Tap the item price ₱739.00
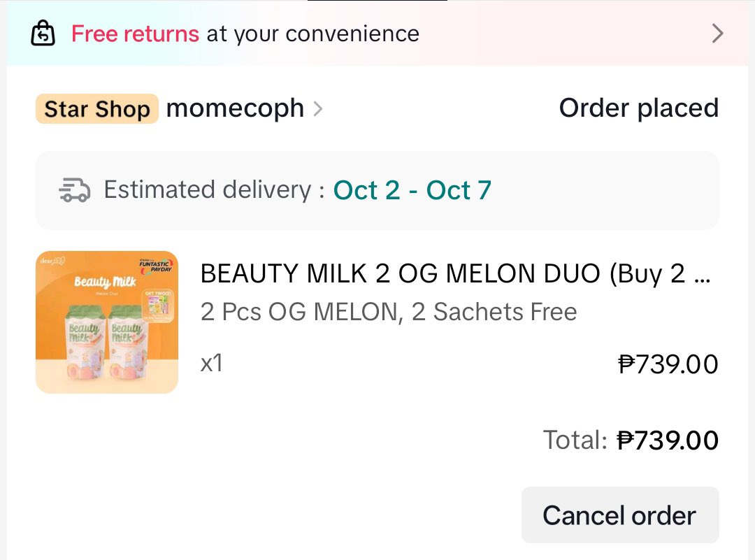755x560 pixels. tap(668, 364)
